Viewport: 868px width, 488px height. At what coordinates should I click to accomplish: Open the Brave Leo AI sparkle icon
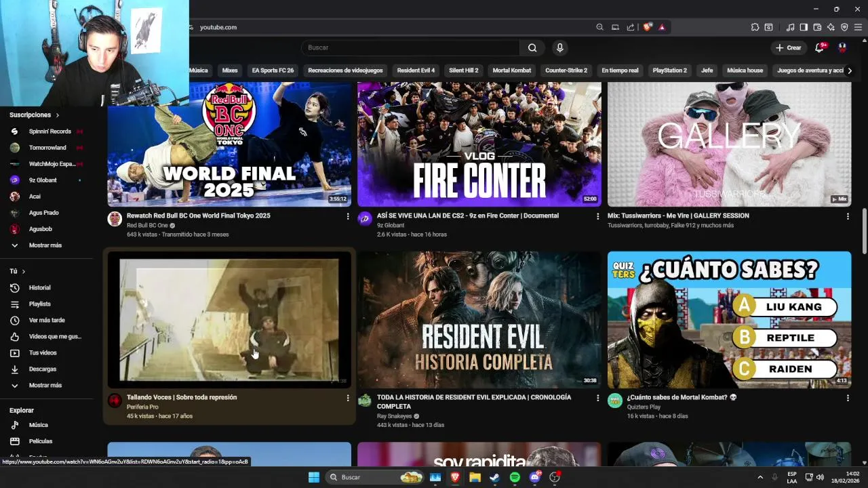[x=831, y=27]
